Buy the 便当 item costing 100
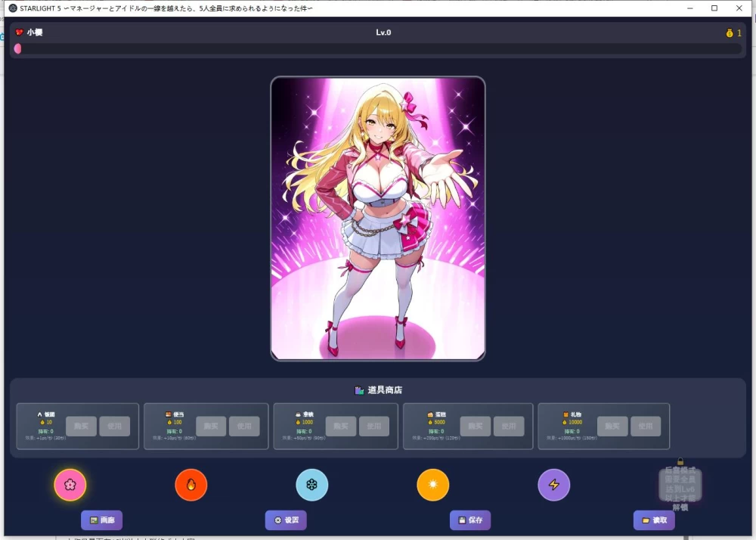Viewport: 756px width, 540px height. click(211, 427)
